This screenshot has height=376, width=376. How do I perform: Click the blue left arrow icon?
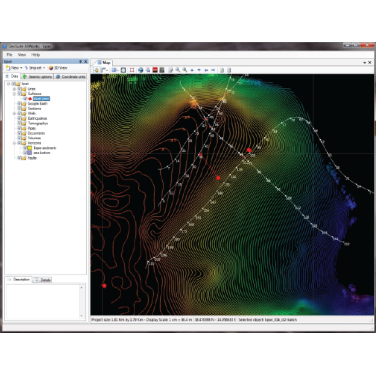pyautogui.click(x=206, y=70)
